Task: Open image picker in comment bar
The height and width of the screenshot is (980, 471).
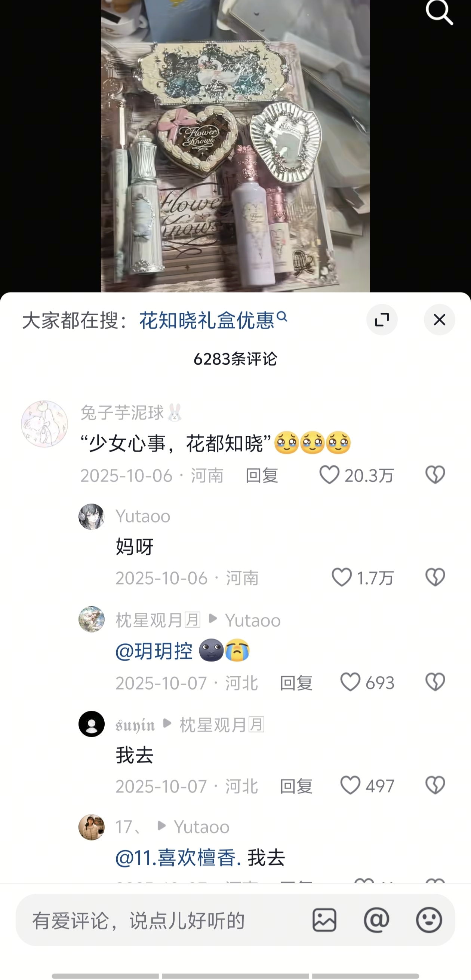Action: click(x=324, y=920)
